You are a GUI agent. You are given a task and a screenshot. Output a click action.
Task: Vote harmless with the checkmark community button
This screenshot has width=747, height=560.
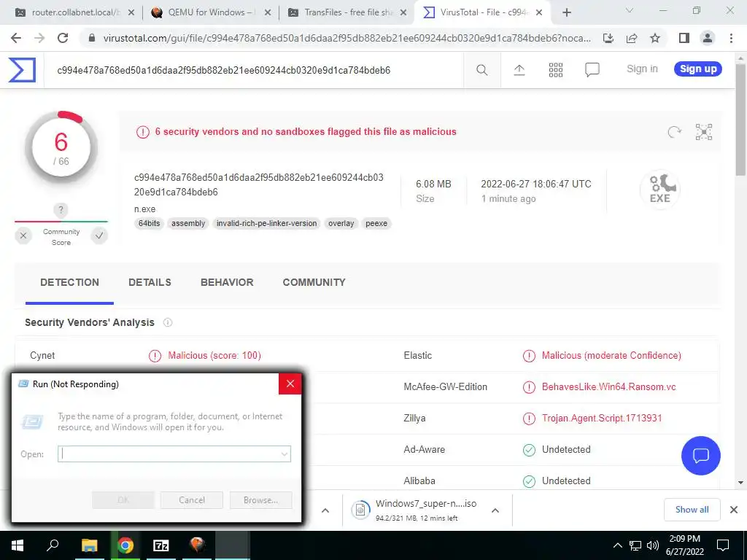point(99,236)
